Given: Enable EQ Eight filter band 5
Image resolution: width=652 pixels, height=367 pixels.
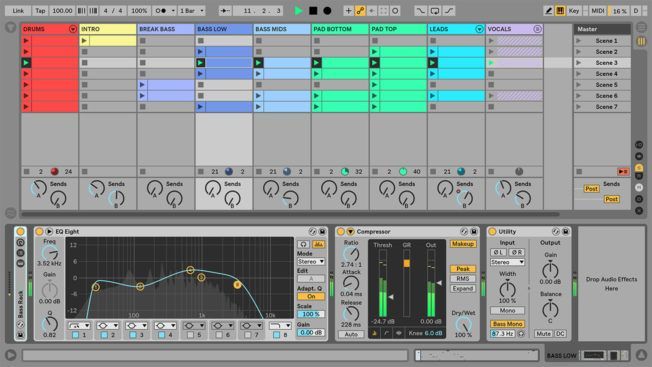Looking at the screenshot, I should (190, 335).
